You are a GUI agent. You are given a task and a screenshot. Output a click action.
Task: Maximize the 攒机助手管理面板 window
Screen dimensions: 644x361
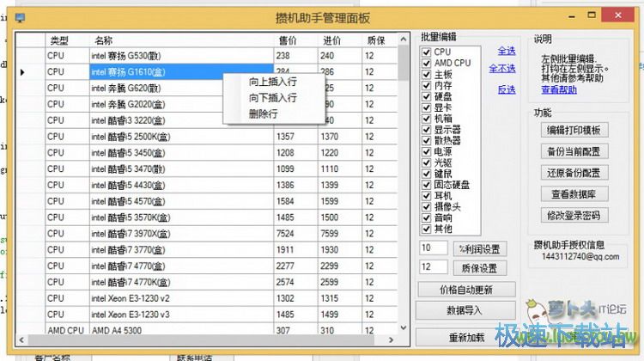[592, 15]
